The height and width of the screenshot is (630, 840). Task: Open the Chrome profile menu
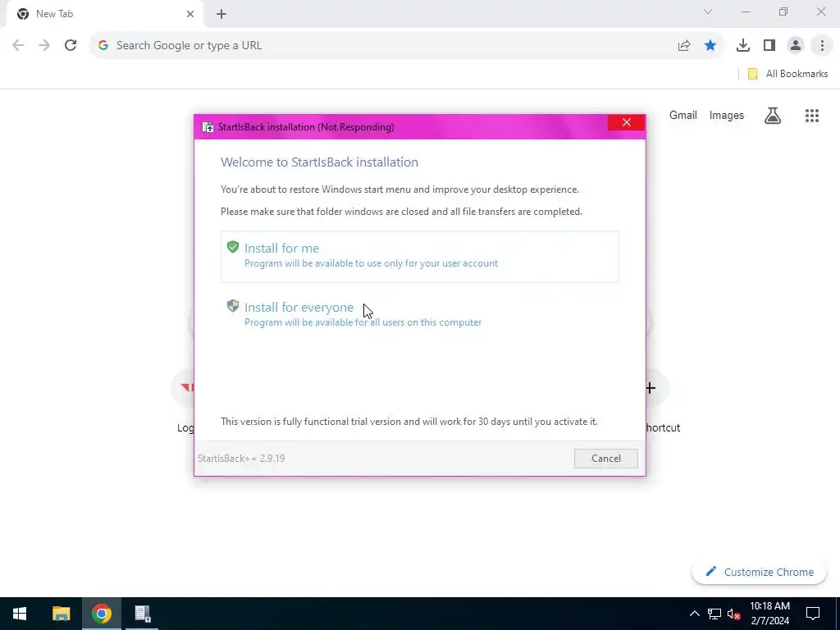[x=796, y=46]
